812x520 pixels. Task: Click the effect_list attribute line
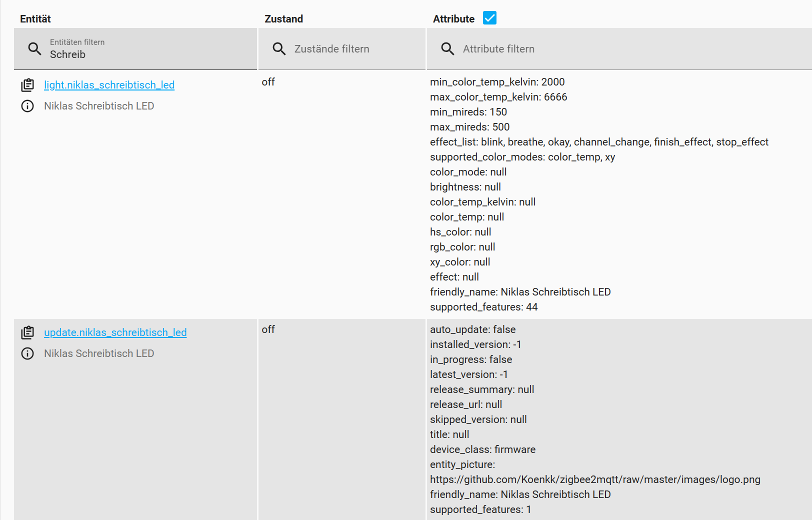(x=598, y=142)
